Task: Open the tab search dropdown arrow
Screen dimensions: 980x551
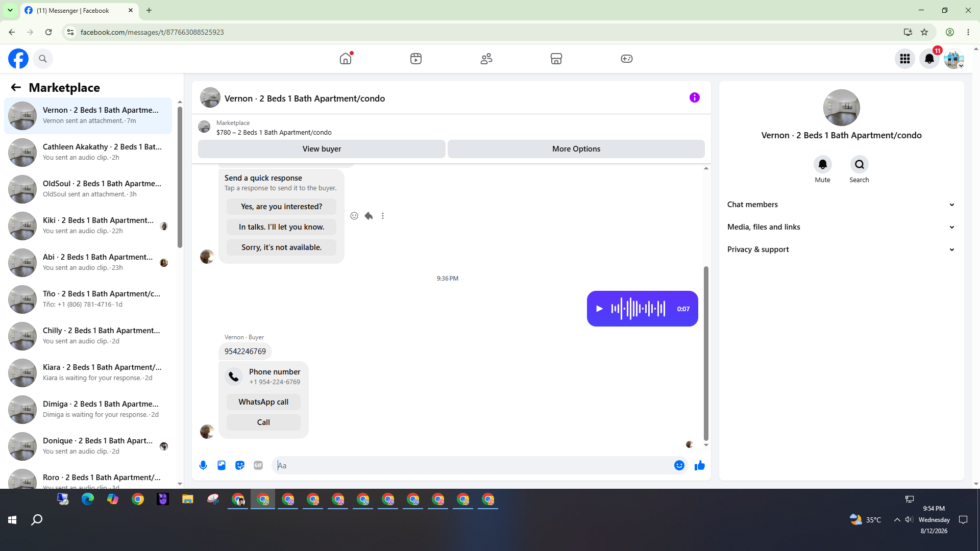Action: (10, 10)
